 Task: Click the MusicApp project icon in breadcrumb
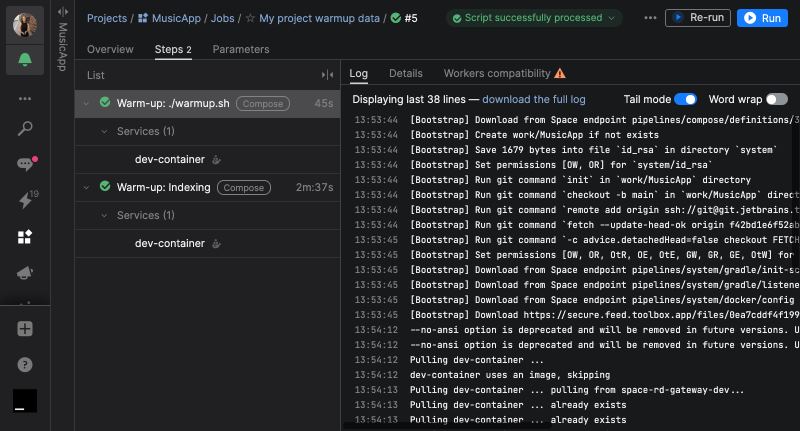143,18
